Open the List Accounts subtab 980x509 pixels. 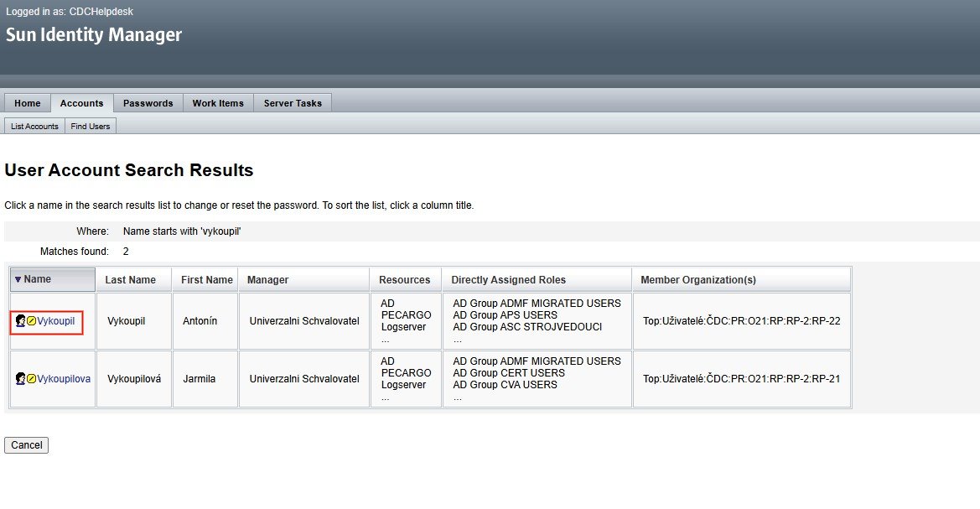point(34,126)
